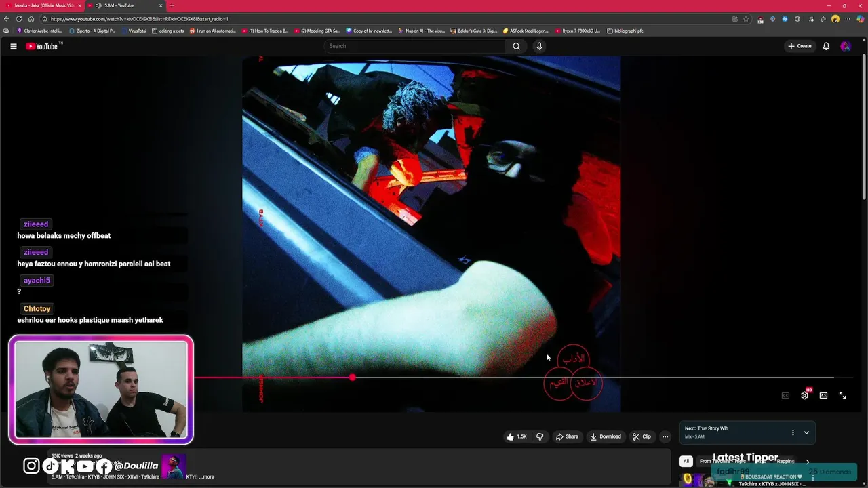Screen dimensions: 868x488
Task: Select the Rapping filter chip
Action: (x=785, y=461)
